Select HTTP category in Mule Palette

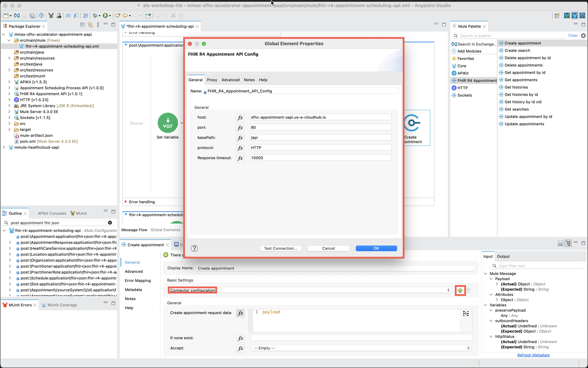tap(460, 88)
